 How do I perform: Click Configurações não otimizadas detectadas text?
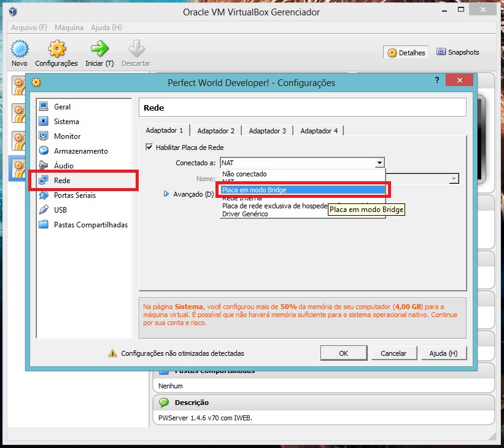pyautogui.click(x=182, y=353)
